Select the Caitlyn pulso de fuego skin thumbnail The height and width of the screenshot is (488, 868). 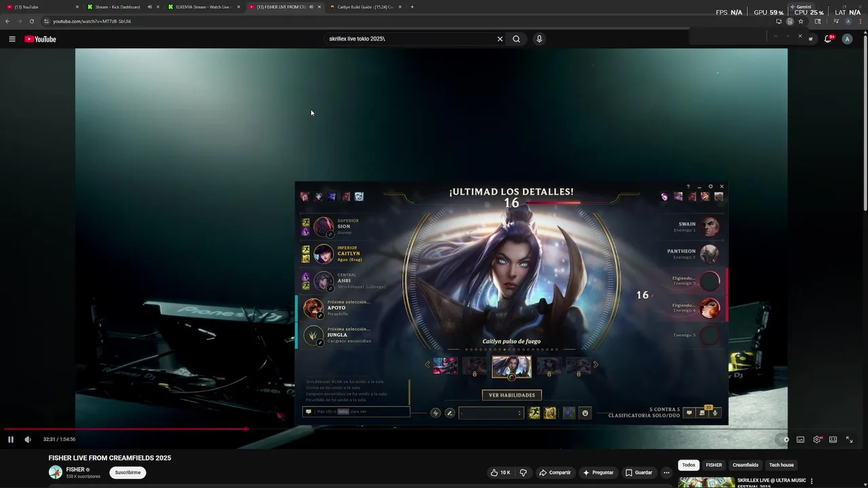coord(511,367)
